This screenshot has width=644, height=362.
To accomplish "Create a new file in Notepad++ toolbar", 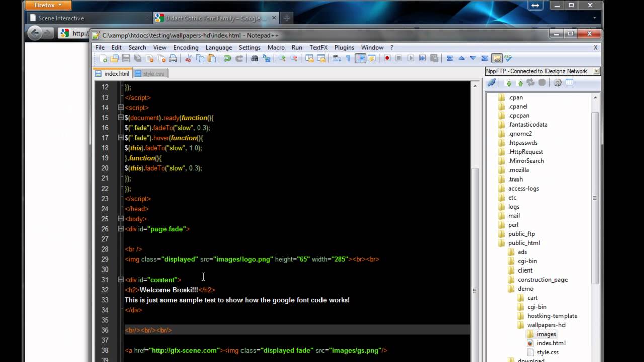I will pos(104,59).
